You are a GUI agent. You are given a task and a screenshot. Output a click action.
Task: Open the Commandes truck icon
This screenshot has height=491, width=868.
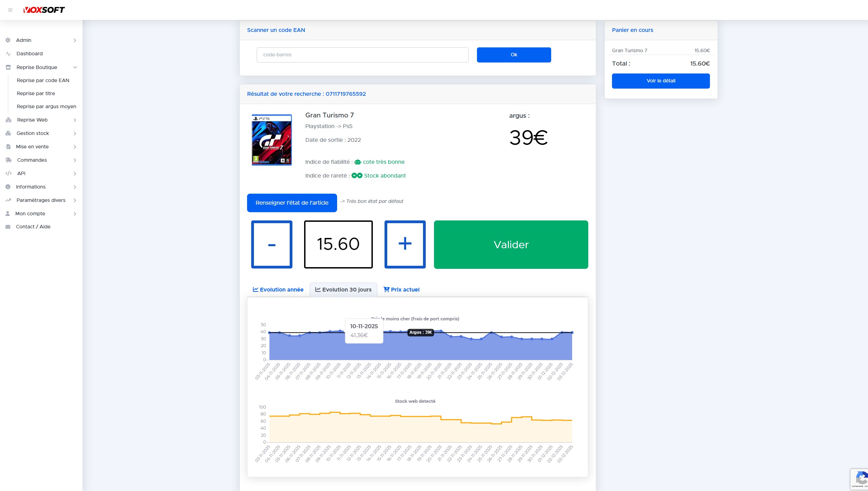click(x=9, y=160)
